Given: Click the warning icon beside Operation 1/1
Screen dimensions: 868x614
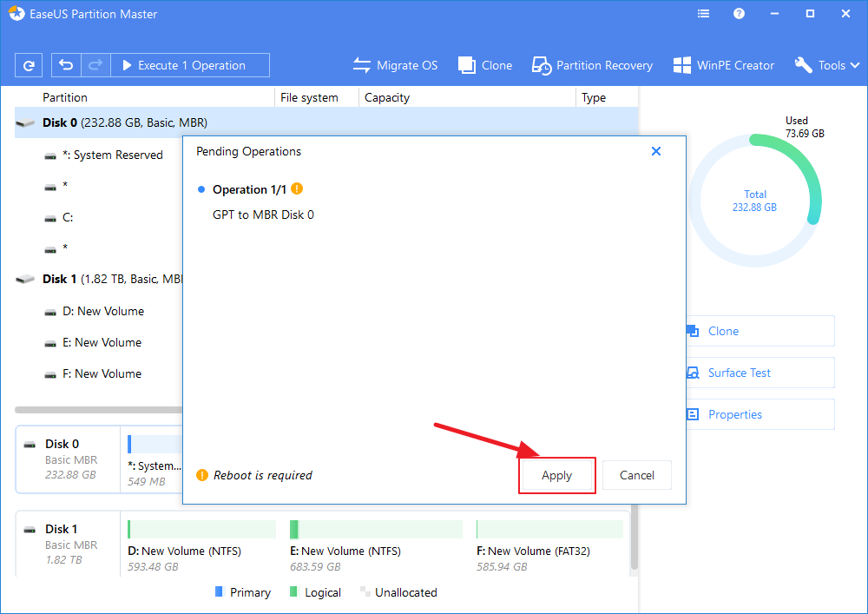Looking at the screenshot, I should coord(297,189).
